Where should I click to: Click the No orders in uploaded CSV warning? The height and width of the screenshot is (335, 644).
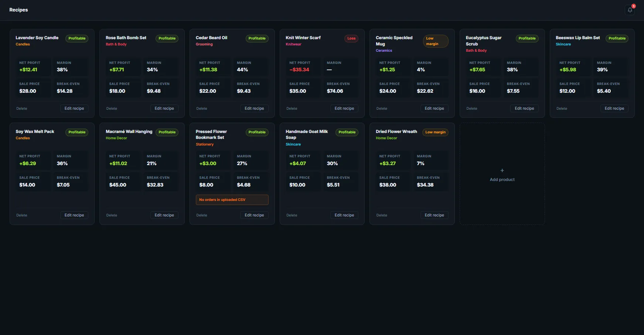[232, 200]
